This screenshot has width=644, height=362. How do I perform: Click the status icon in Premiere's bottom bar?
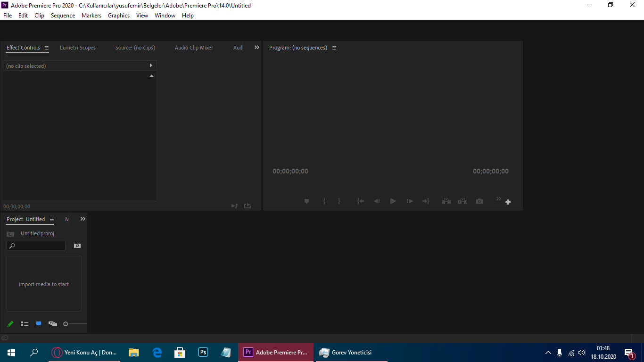coord(5,337)
